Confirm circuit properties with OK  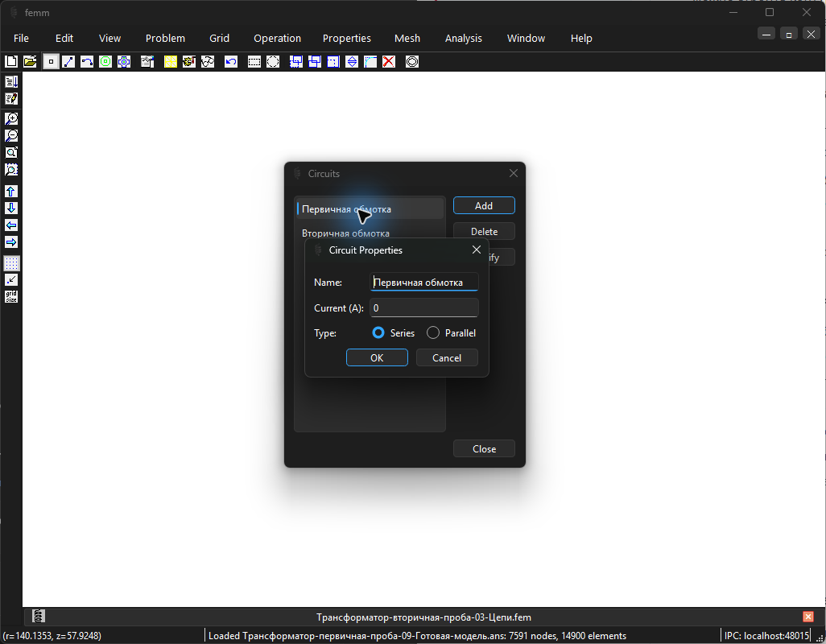coord(378,357)
